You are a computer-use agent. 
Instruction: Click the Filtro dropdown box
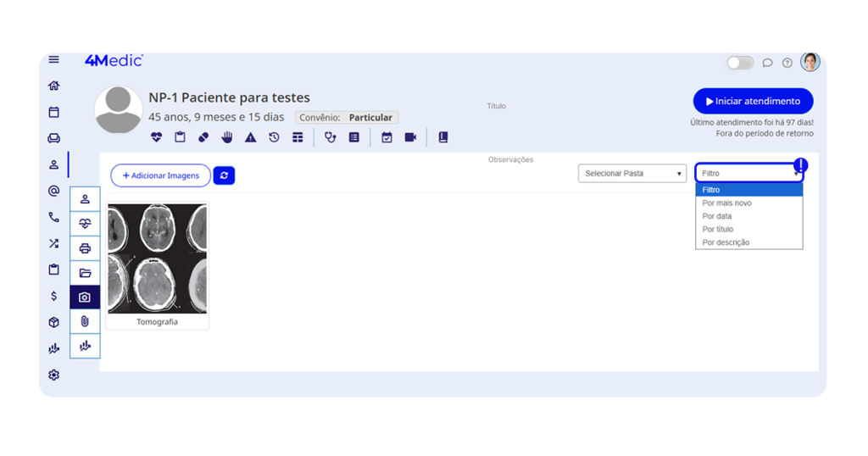(x=748, y=173)
